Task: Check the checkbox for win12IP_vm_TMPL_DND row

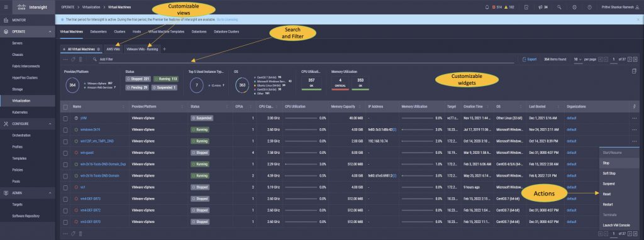Action: point(65,141)
